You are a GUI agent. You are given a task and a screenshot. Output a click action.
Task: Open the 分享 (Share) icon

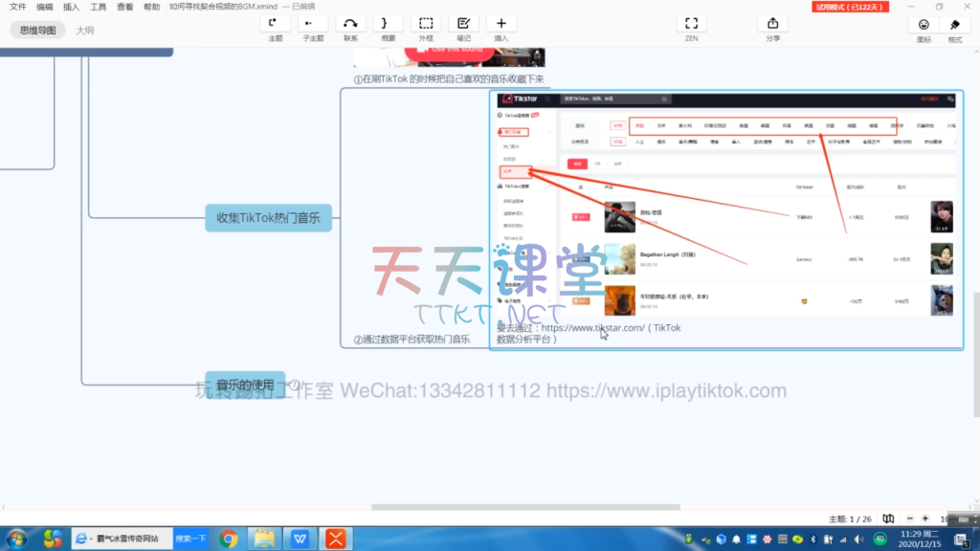coord(772,24)
